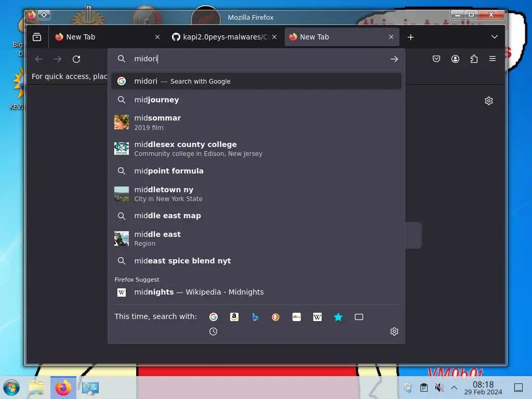Go forward to next page
532x399 pixels.
click(58, 59)
